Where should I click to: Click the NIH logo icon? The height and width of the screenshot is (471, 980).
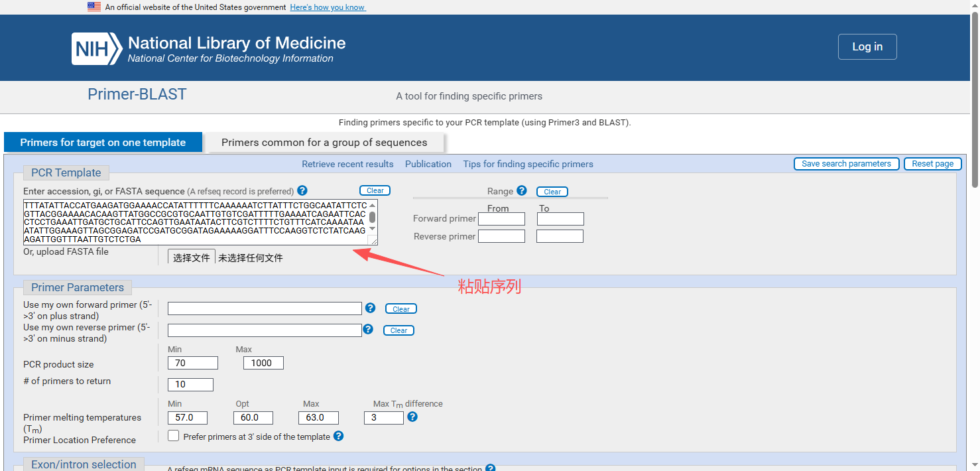(x=97, y=48)
